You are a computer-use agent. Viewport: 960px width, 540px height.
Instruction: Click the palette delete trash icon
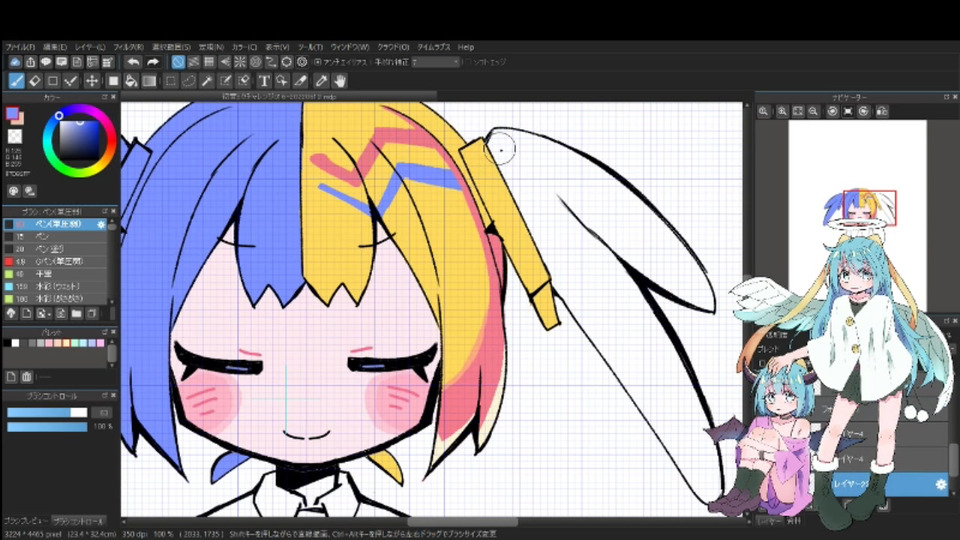click(x=26, y=377)
